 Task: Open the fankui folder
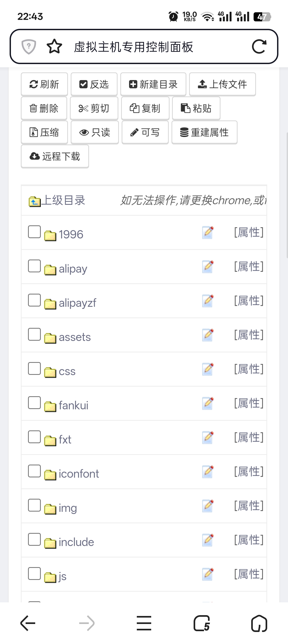73,405
